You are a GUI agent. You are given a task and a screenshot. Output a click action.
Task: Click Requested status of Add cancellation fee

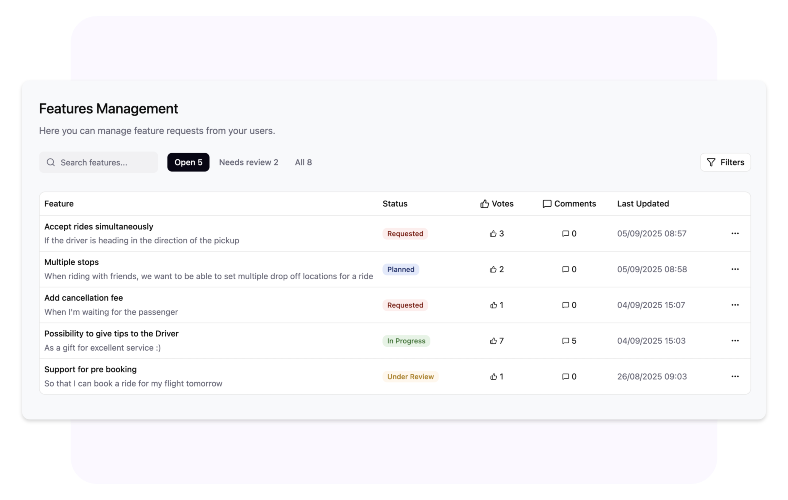[405, 305]
